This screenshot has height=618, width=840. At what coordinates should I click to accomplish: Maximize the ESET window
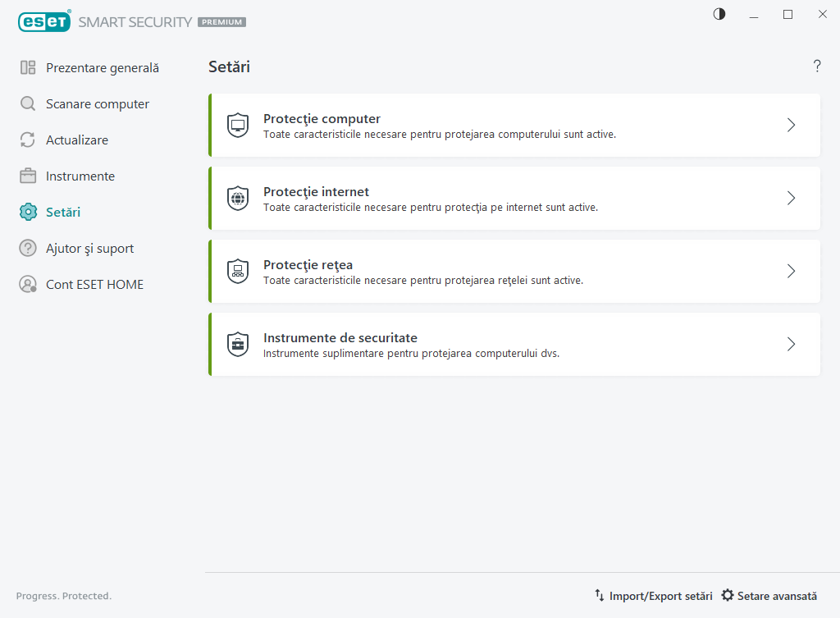point(787,14)
